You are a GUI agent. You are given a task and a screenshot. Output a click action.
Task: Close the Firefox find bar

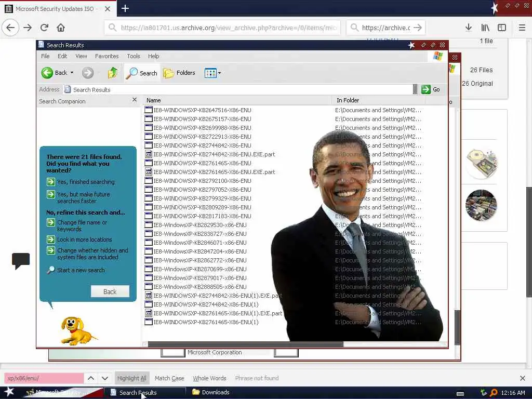click(x=523, y=378)
